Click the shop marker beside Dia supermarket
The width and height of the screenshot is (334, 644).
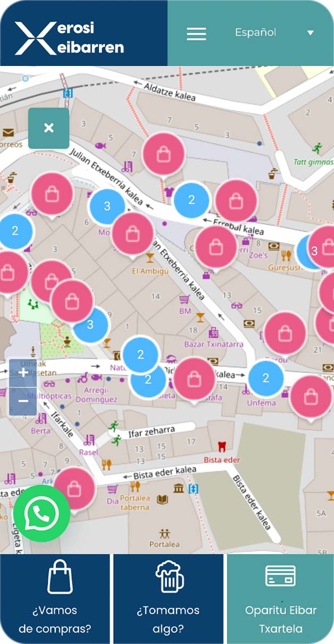pos(74,488)
